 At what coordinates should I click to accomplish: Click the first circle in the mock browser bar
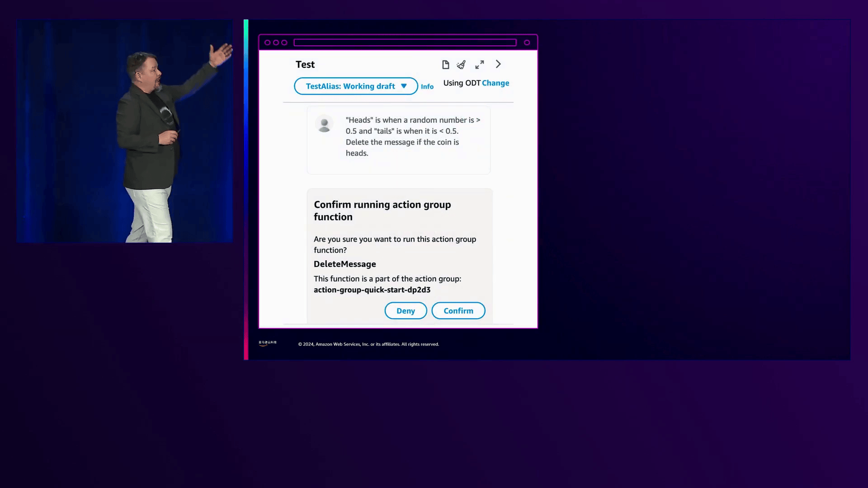pyautogui.click(x=267, y=42)
